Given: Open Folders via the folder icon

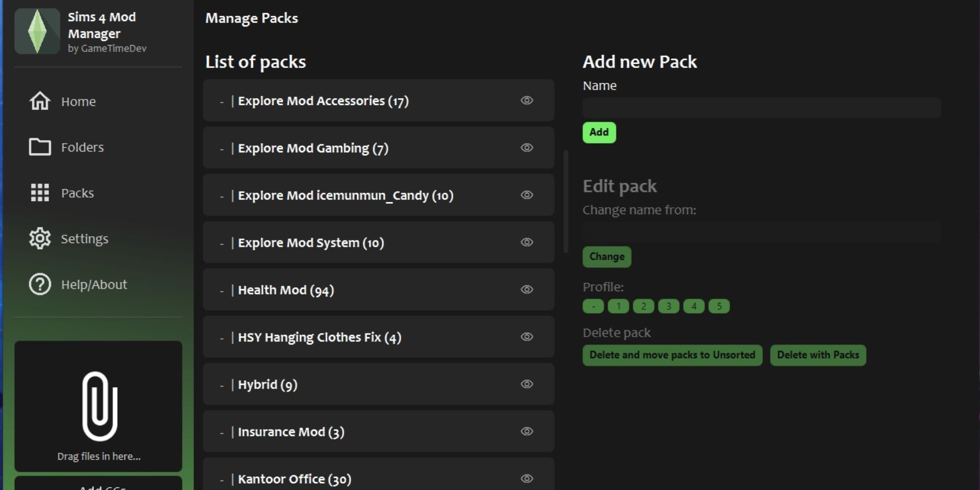Looking at the screenshot, I should (x=40, y=147).
